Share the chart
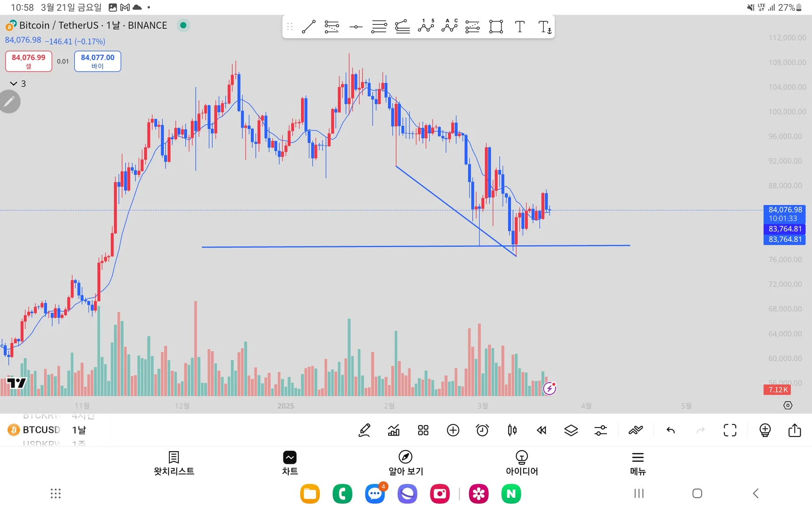The height and width of the screenshot is (508, 812). [x=795, y=430]
